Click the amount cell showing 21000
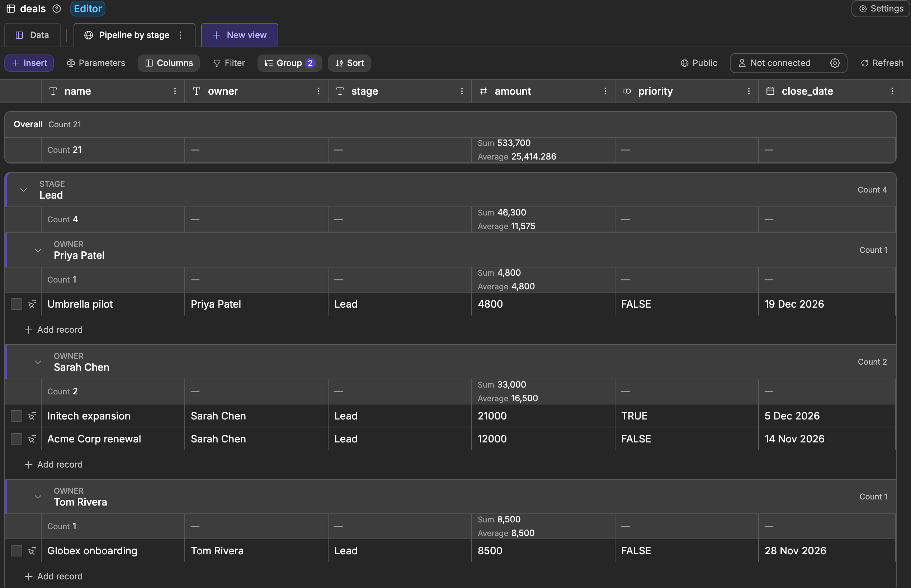 coord(543,416)
